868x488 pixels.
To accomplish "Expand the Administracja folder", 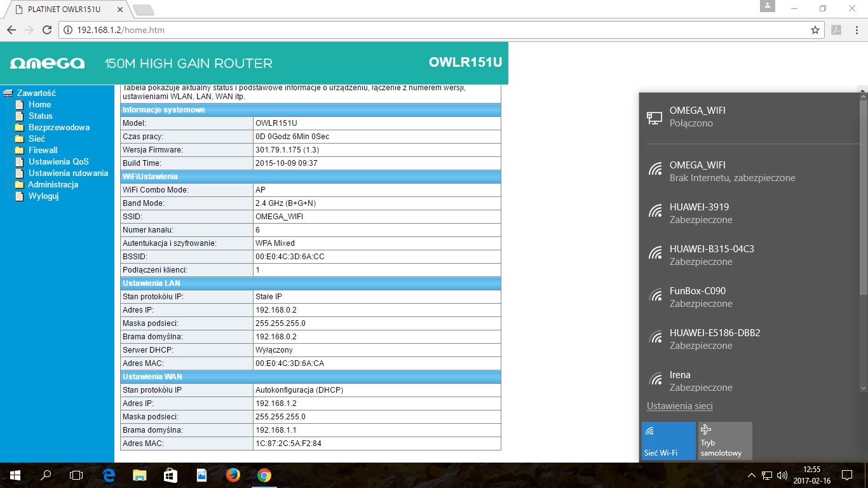I will point(53,184).
